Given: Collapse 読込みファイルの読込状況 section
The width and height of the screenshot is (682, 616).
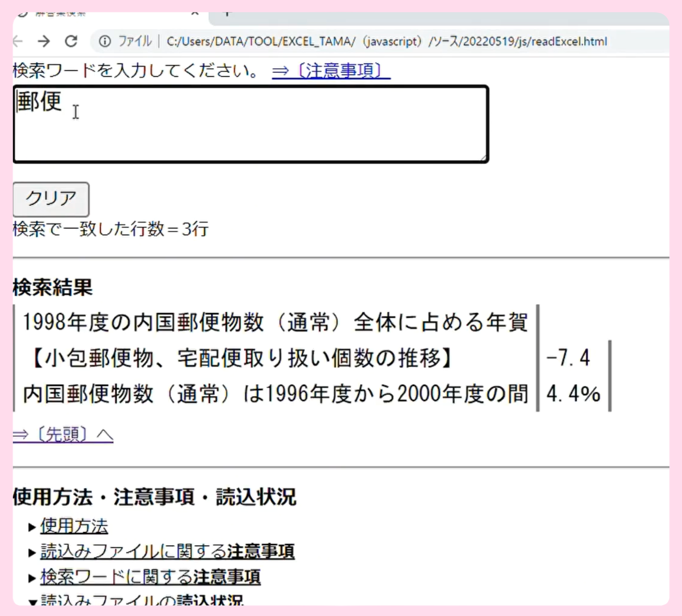Looking at the screenshot, I should 142,600.
